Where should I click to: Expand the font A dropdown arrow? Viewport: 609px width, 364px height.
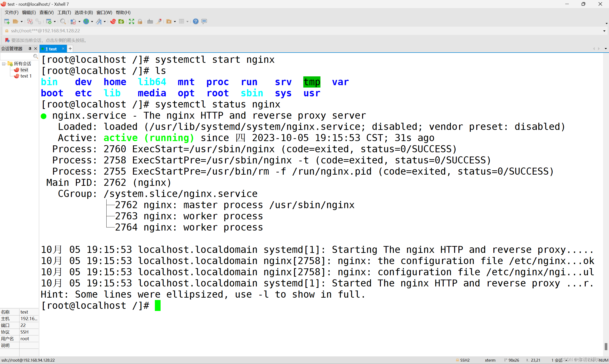coord(105,22)
